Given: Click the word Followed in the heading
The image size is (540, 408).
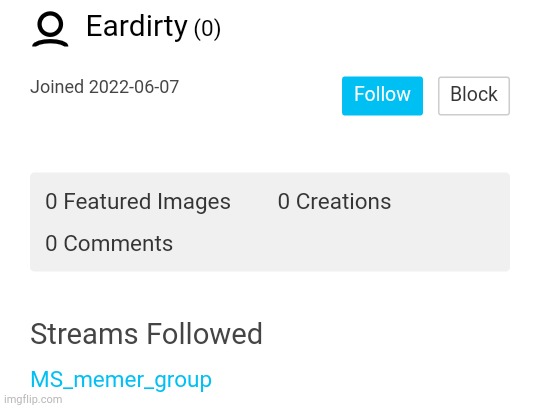Looking at the screenshot, I should (x=205, y=334).
